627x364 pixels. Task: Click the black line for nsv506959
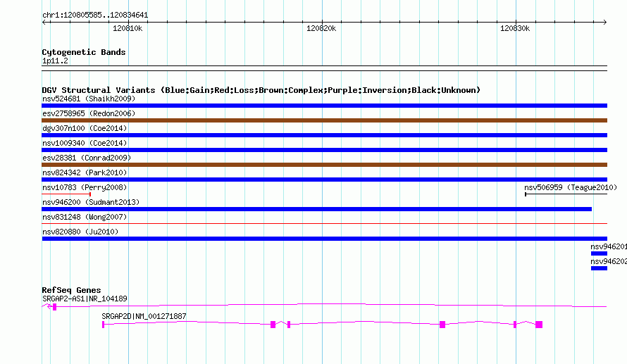pos(566,194)
